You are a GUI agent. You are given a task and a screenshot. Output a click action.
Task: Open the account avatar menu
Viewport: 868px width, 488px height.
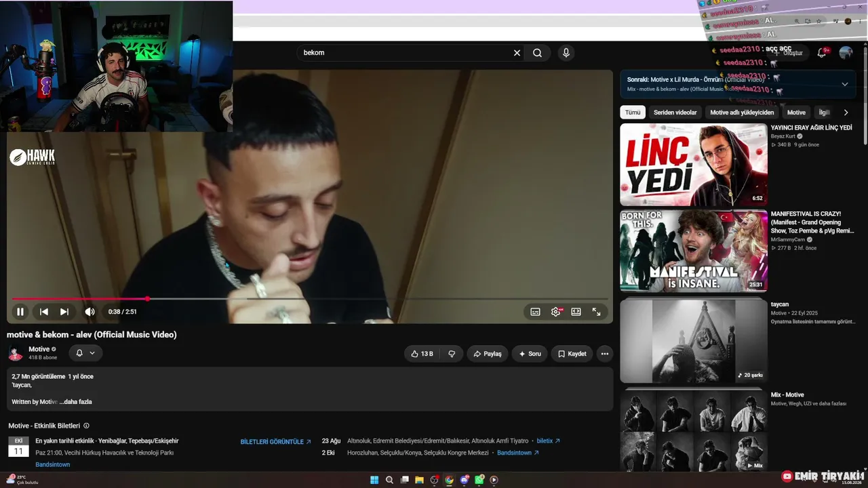(x=846, y=53)
